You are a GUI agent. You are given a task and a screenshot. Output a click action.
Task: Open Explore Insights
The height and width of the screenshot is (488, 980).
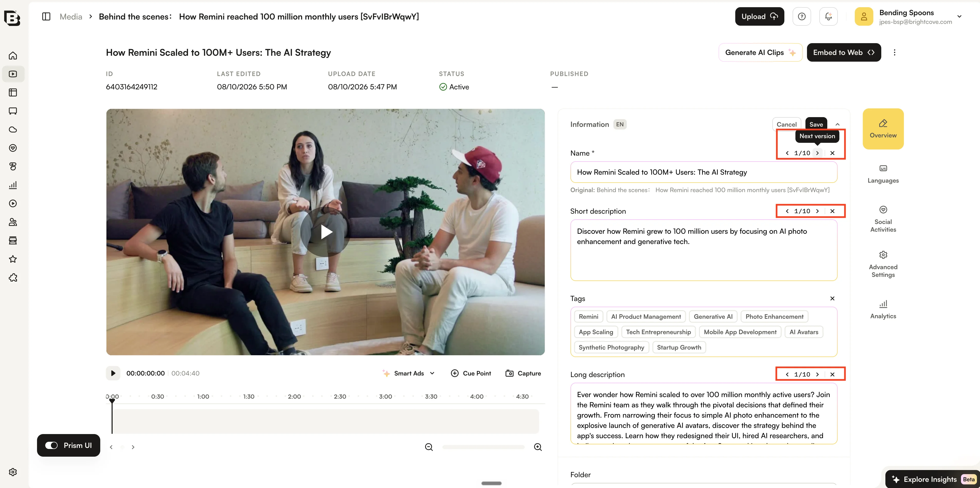pos(932,479)
